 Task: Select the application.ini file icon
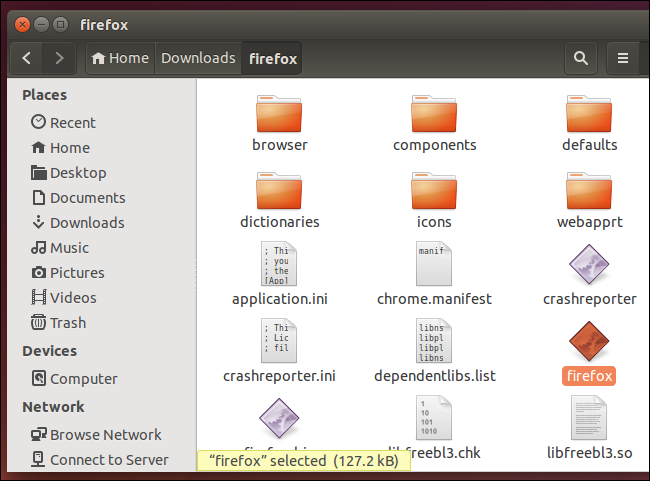(279, 264)
